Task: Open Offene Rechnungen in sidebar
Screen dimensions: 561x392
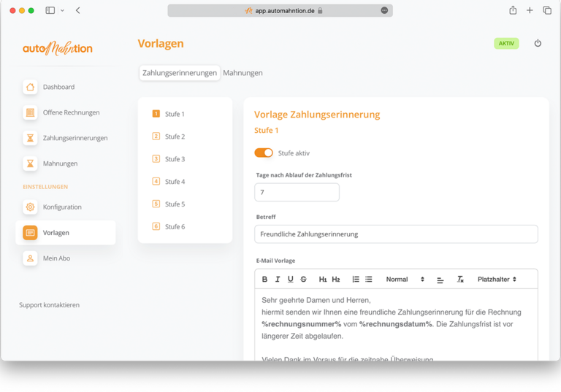Action: [71, 112]
